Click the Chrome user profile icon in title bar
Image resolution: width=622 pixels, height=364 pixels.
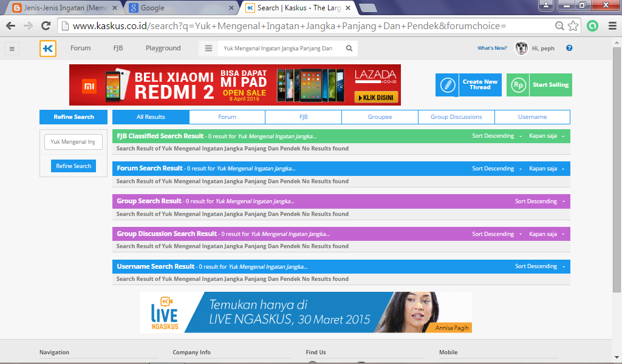click(x=546, y=5)
